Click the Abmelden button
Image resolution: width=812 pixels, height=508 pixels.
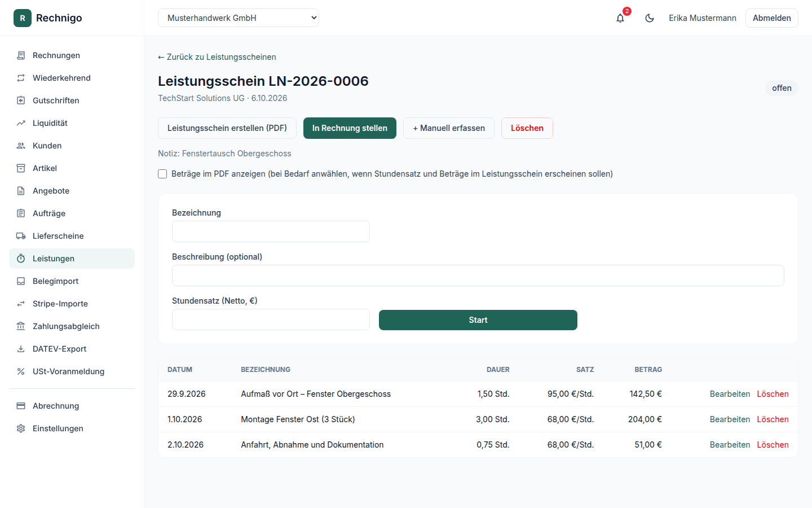(772, 18)
